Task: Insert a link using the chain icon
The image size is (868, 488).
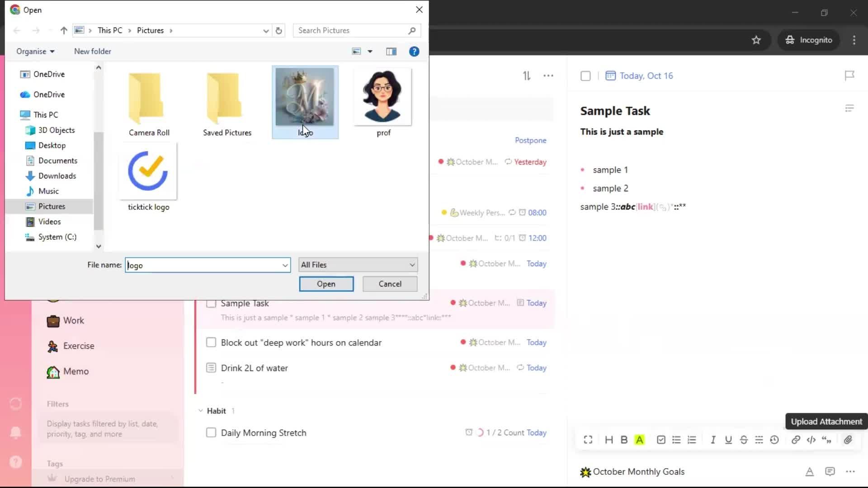Action: [796, 440]
